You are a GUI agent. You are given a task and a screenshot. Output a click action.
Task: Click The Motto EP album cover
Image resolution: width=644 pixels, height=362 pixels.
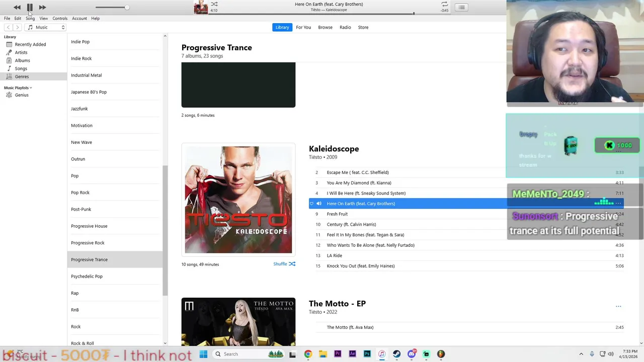pyautogui.click(x=238, y=322)
